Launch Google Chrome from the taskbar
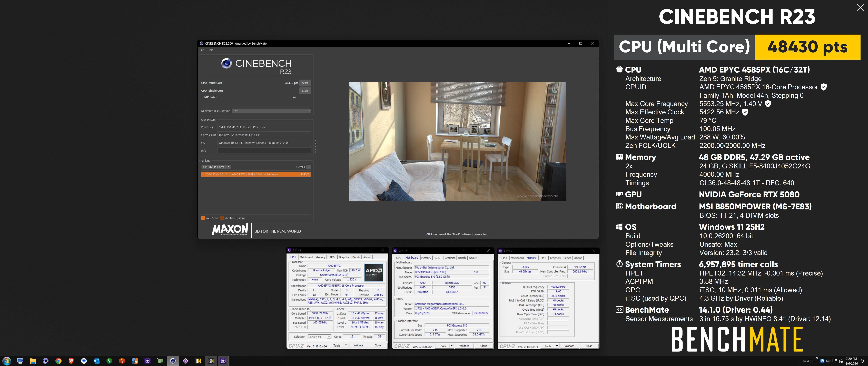 pyautogui.click(x=58, y=361)
